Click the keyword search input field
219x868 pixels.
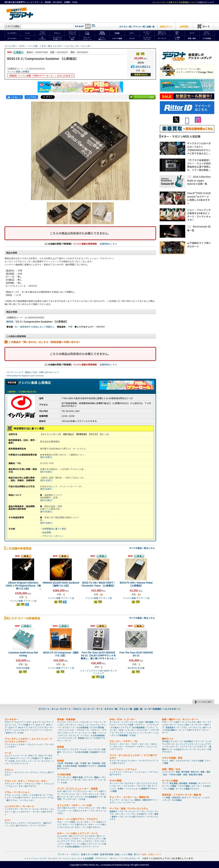47,26
